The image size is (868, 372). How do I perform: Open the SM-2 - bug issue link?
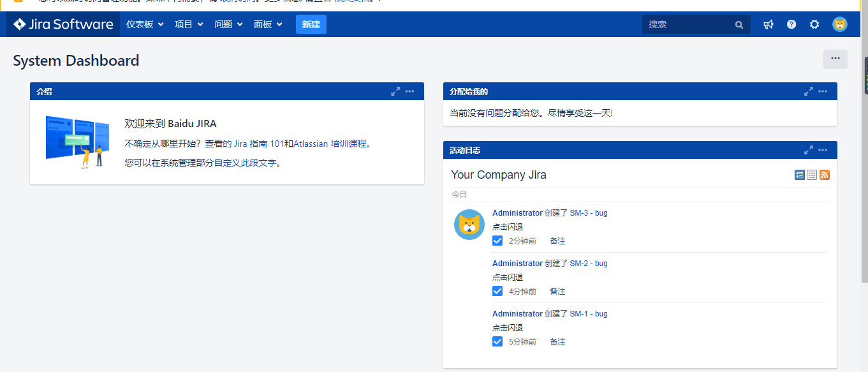pos(589,264)
